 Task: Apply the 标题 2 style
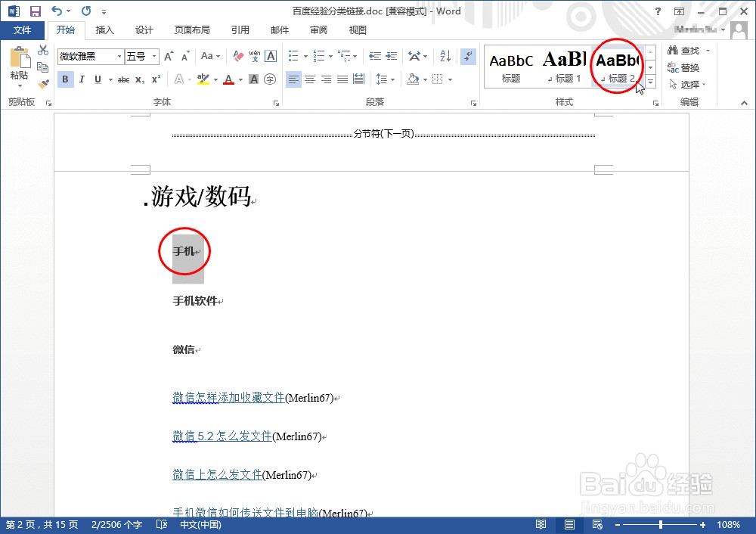pyautogui.click(x=618, y=67)
